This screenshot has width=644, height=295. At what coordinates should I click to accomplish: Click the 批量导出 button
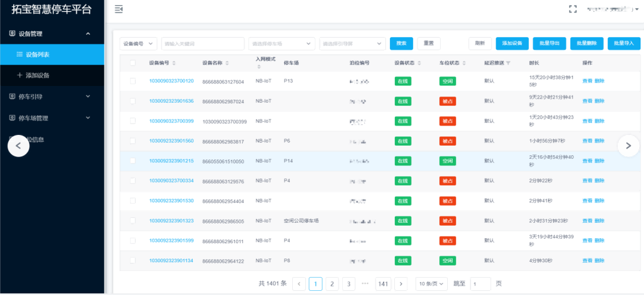pos(549,44)
